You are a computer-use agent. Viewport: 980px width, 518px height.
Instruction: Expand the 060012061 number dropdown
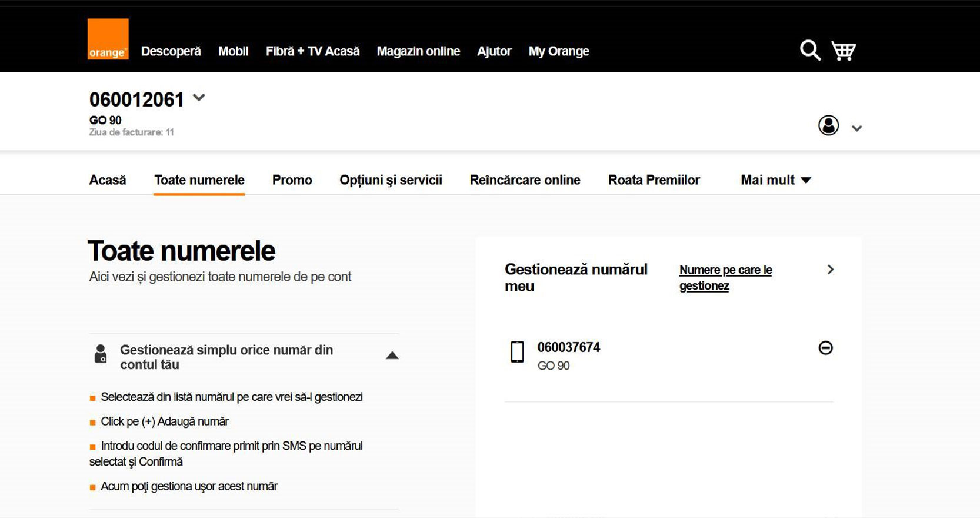click(199, 98)
